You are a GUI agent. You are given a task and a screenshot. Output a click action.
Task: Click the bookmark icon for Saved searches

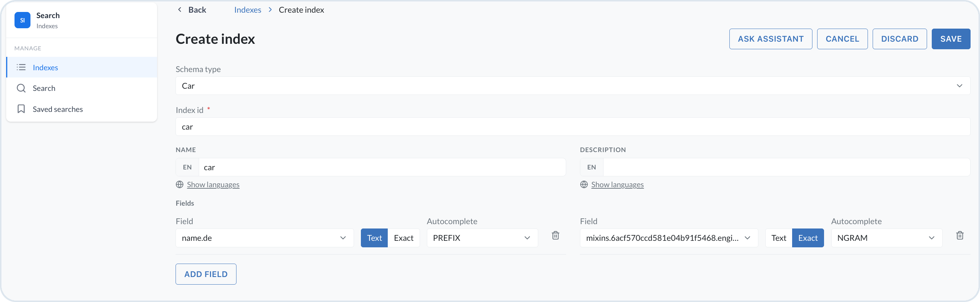21,109
